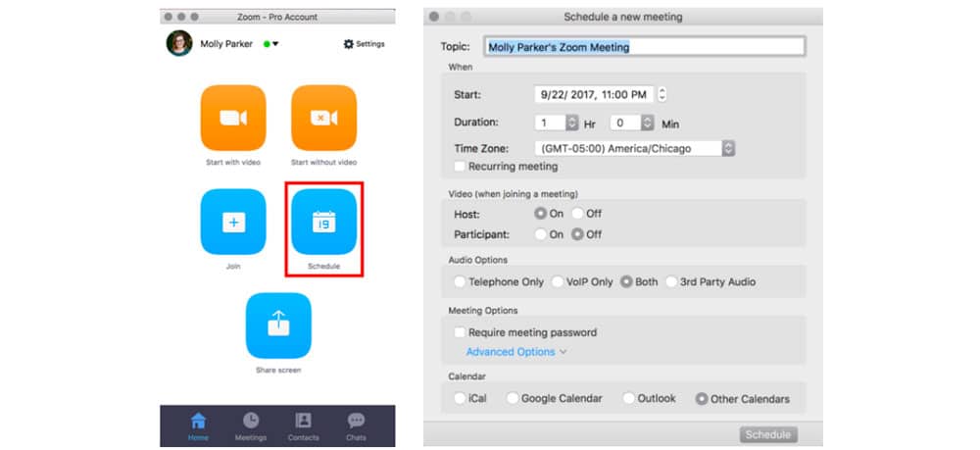
Task: Switch to the Chats tab
Action: [x=357, y=426]
